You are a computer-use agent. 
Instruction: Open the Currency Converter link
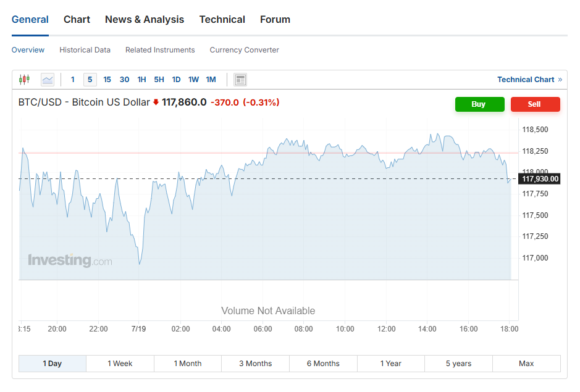(245, 50)
